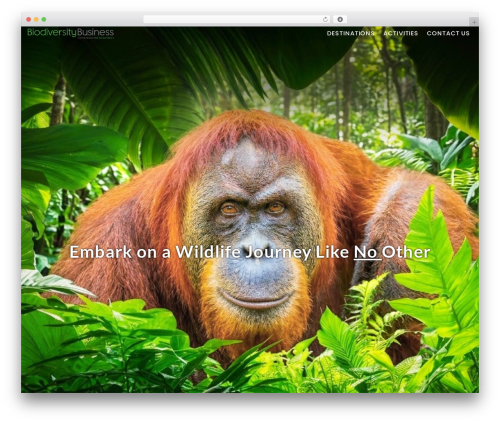This screenshot has width=500, height=423.
Task: Maximize the window with green button
Action: (x=44, y=20)
